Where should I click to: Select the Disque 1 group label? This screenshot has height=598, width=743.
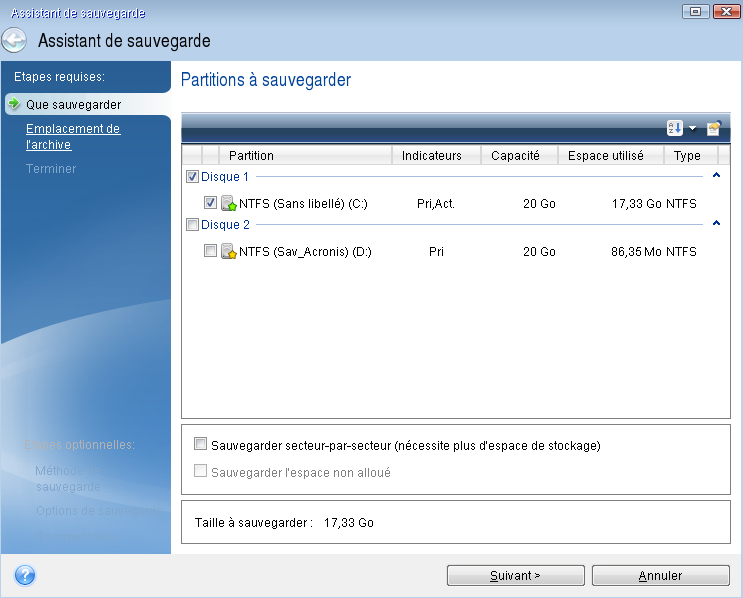tap(225, 177)
